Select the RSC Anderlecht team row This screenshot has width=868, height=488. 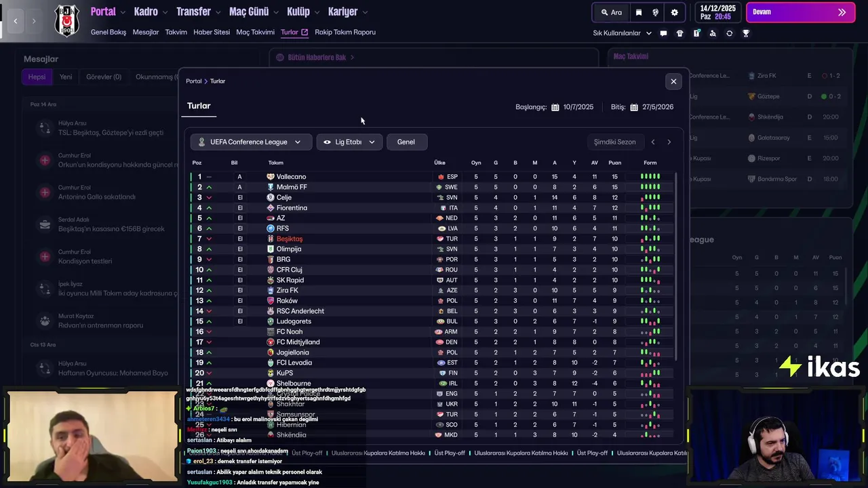(432, 311)
